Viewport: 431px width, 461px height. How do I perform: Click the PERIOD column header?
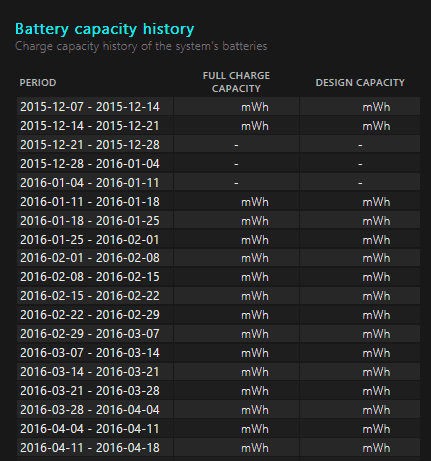pos(38,83)
